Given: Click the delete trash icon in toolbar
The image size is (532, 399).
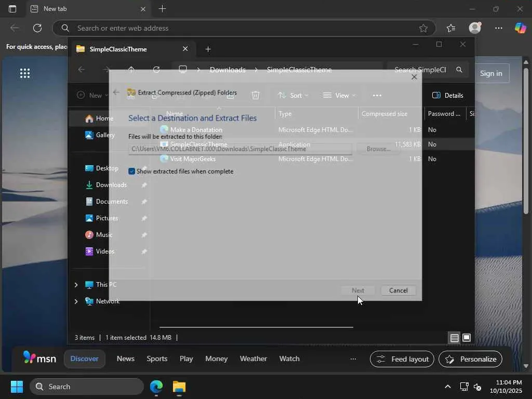Looking at the screenshot, I should coord(256,95).
